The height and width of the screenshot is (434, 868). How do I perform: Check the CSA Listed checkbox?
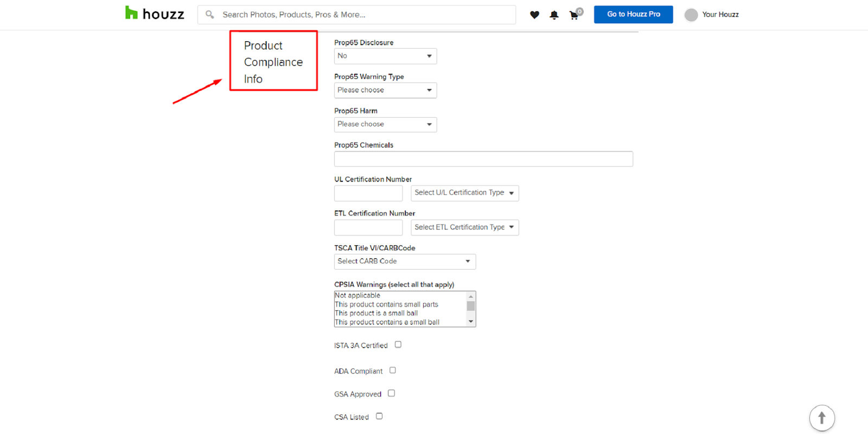point(379,416)
